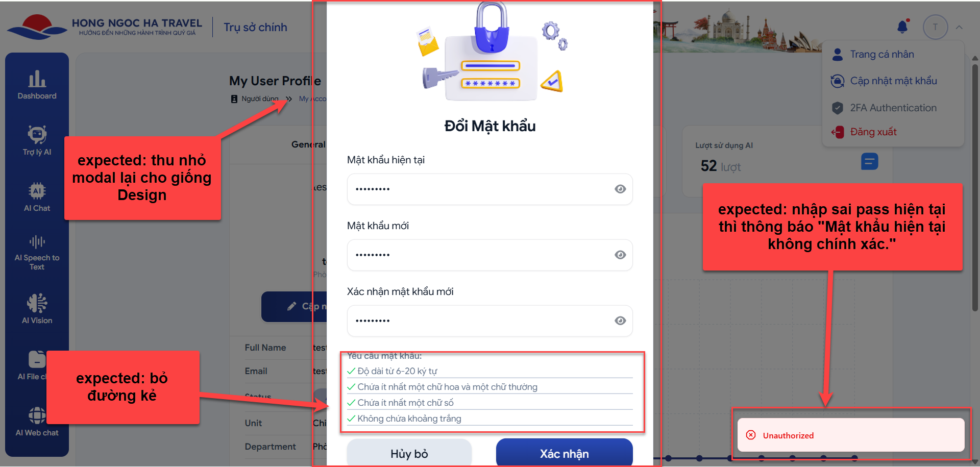The width and height of the screenshot is (980, 467).
Task: Show current password with eye icon
Action: 620,189
